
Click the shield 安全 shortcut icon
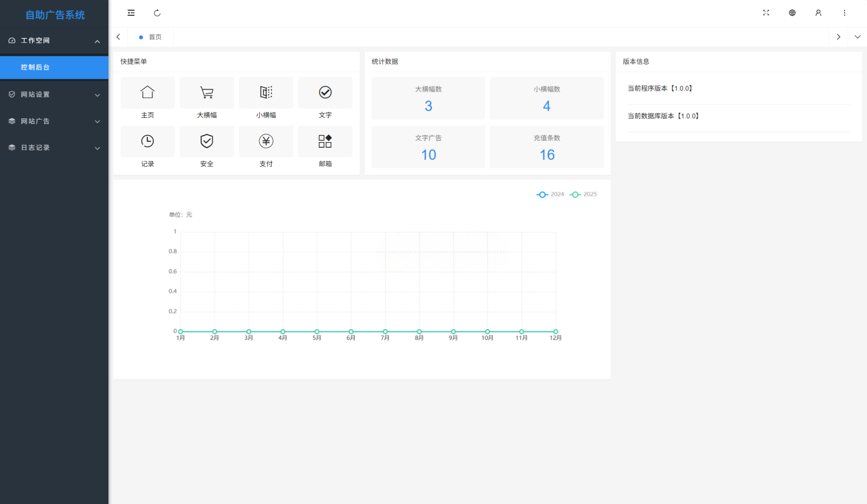click(207, 141)
